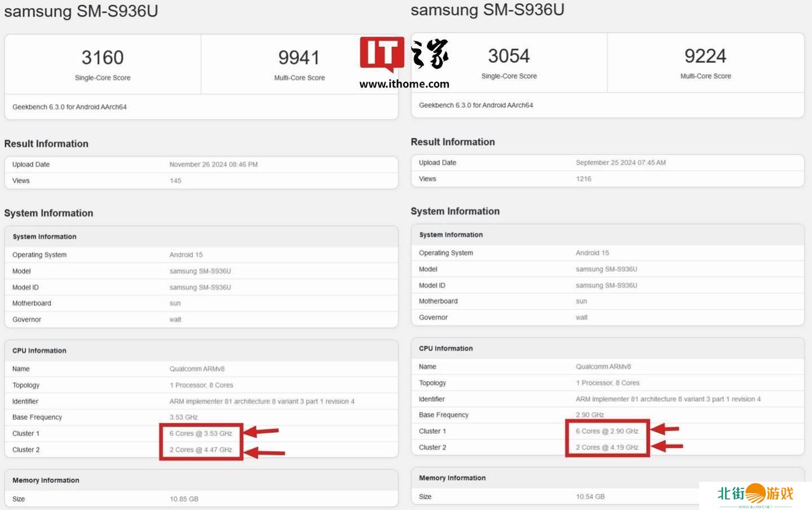Open the www.ithome.com link
812x510 pixels.
[x=404, y=84]
